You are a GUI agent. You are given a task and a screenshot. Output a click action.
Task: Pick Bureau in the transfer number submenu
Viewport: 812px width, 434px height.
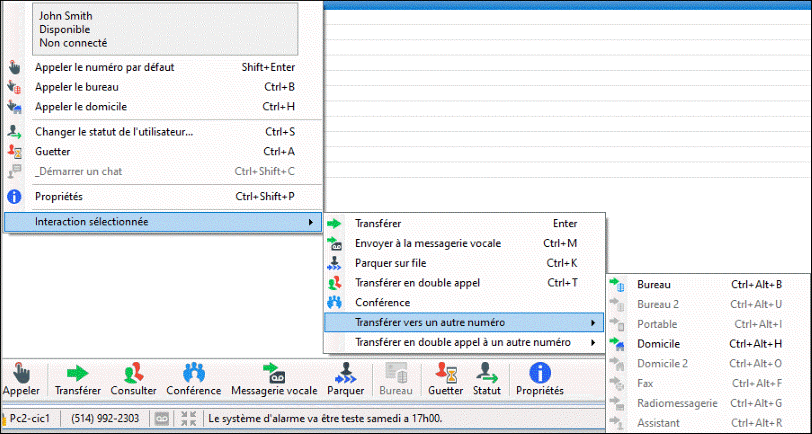coord(654,284)
